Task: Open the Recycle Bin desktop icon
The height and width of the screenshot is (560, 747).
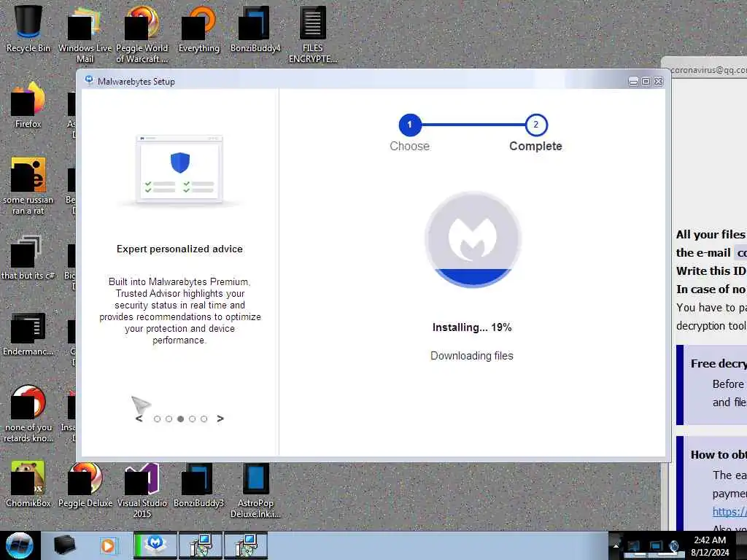Action: pos(28,29)
